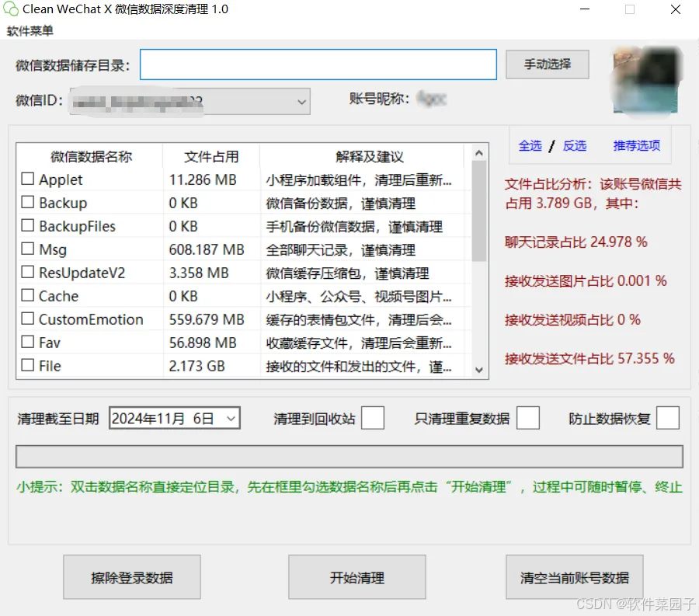Click the 手机备份微信数据，谨慎清理 description
Viewport: 699px width, 616px height.
click(x=354, y=226)
